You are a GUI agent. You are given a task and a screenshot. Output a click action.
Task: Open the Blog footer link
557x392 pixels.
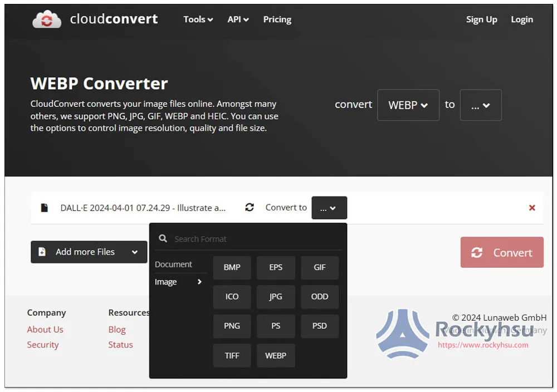pos(117,330)
